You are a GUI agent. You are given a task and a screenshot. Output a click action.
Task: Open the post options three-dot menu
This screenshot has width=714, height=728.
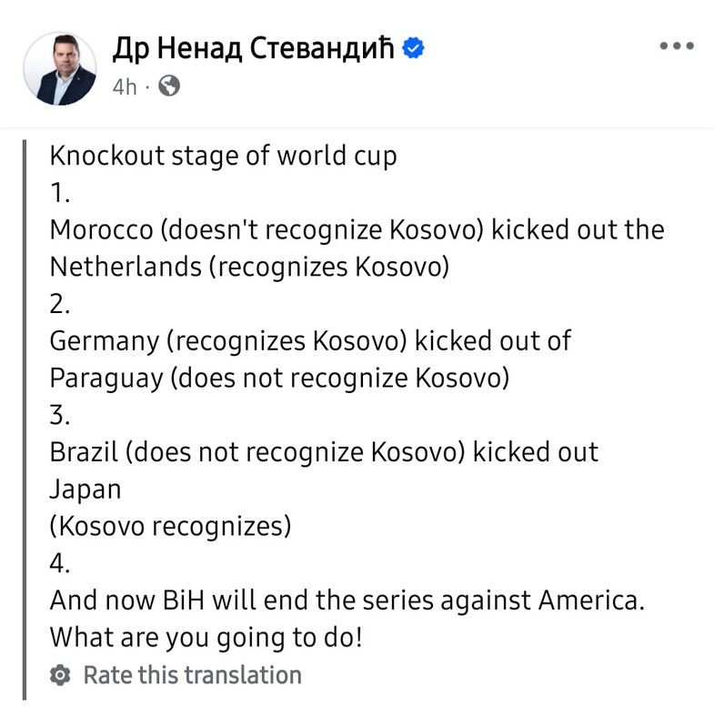(x=677, y=45)
